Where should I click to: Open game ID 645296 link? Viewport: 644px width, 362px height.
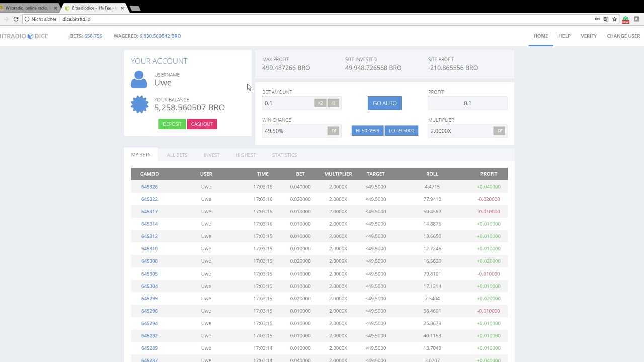click(149, 311)
